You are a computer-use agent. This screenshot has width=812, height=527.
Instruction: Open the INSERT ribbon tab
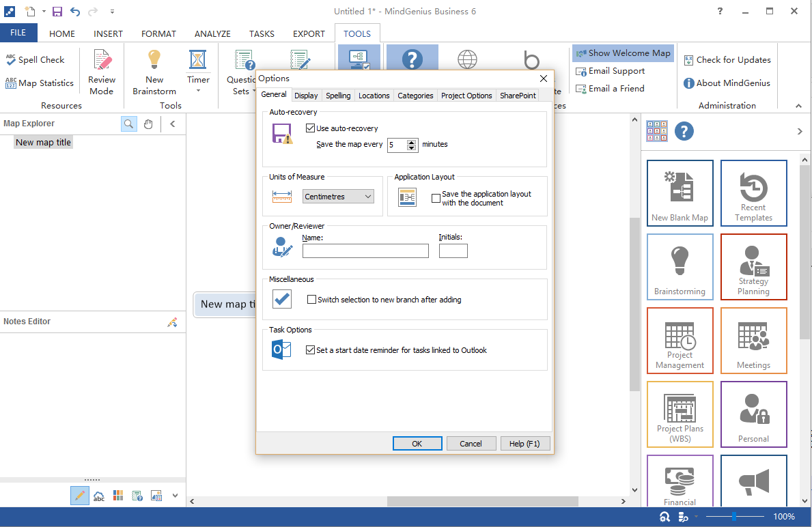108,33
